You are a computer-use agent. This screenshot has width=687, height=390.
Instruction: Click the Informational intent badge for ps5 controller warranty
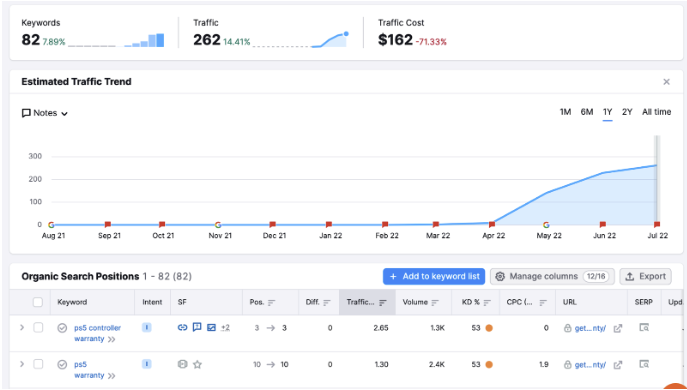pyautogui.click(x=147, y=327)
